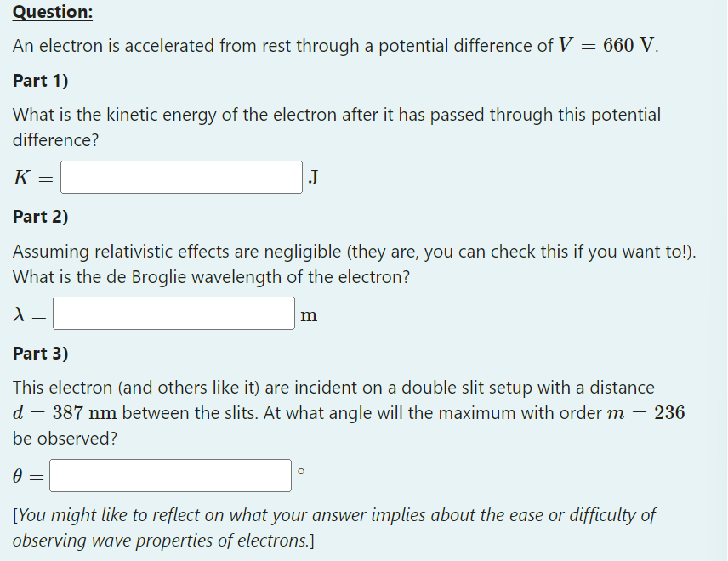This screenshot has height=561, width=728.
Task: Click the λ = label before the second field
Action: [24, 314]
